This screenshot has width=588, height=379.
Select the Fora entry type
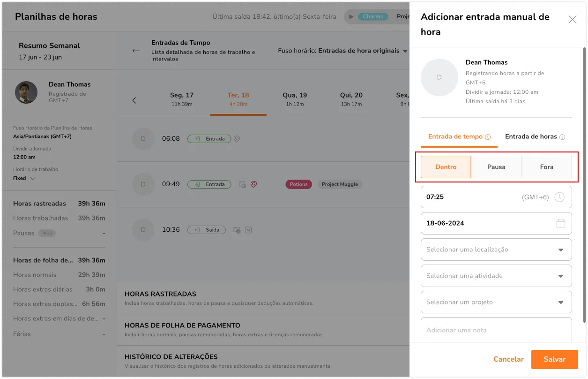click(547, 167)
